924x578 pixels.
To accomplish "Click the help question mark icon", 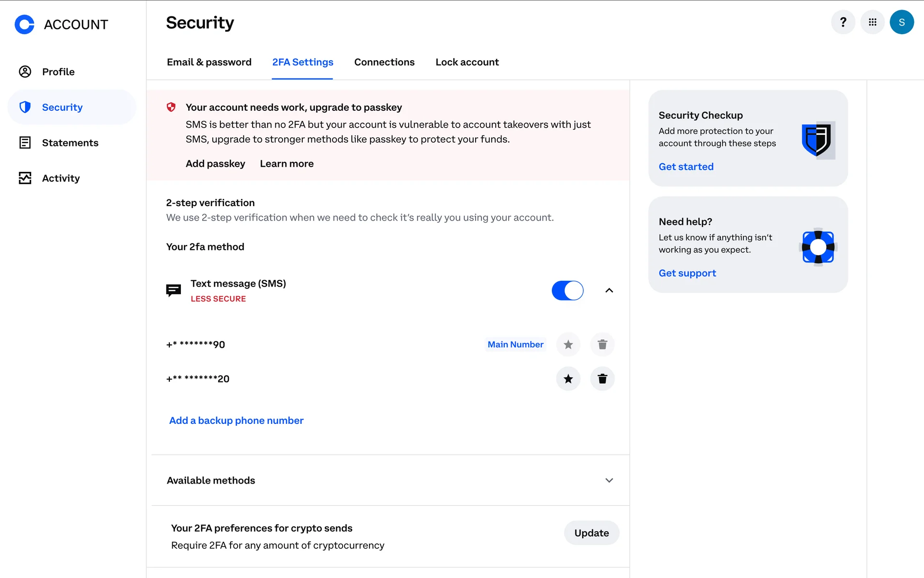I will pyautogui.click(x=843, y=22).
